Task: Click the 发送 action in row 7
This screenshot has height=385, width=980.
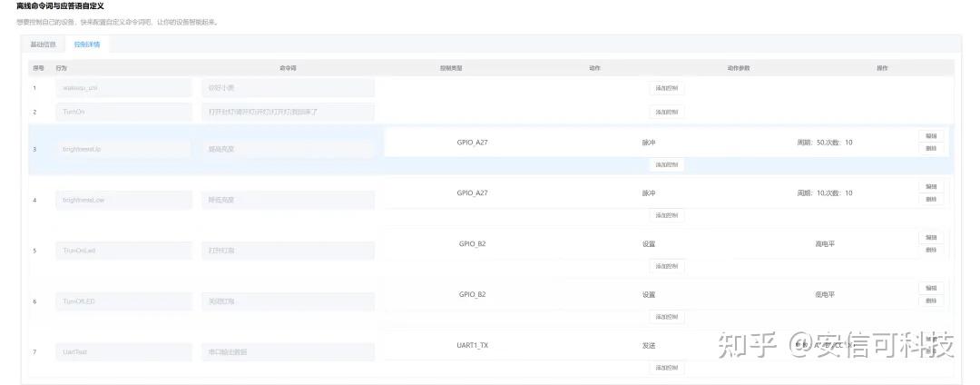Action: 649,345
